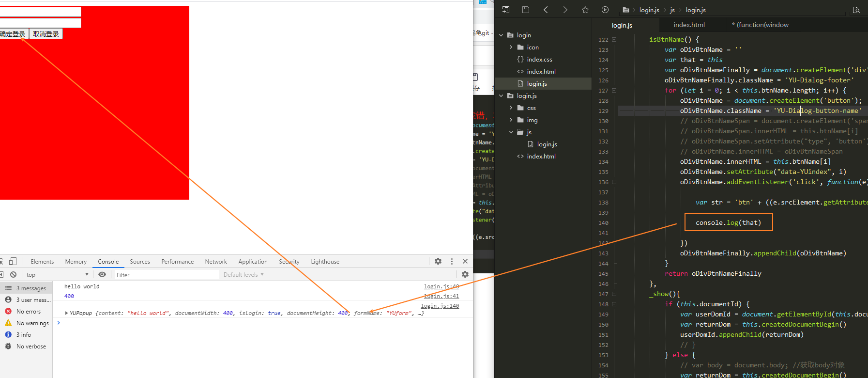
Task: Open the file search icon at top right
Action: [856, 10]
